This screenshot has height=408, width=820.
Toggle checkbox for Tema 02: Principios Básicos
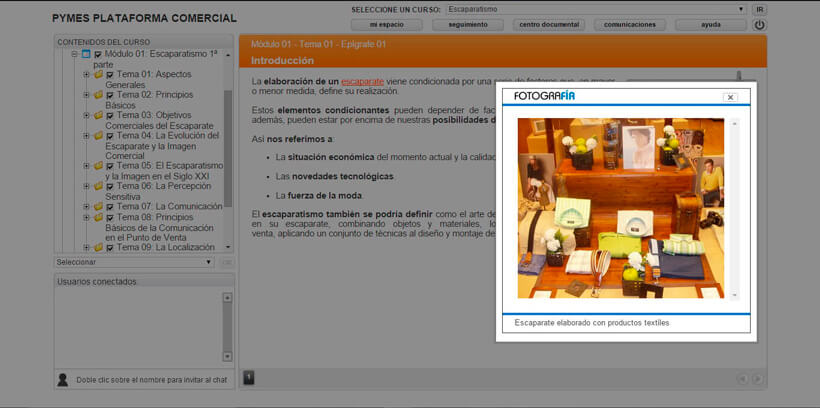pyautogui.click(x=110, y=95)
